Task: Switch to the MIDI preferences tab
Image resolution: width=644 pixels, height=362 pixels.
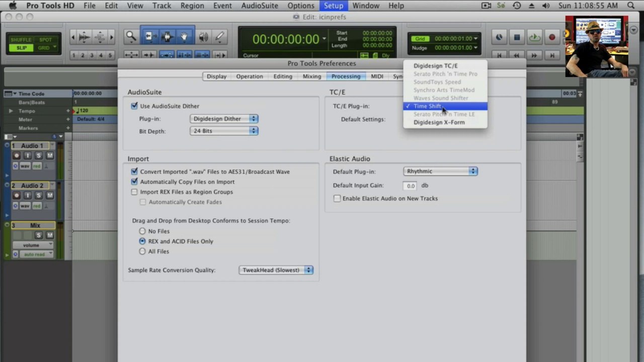Action: [x=377, y=76]
